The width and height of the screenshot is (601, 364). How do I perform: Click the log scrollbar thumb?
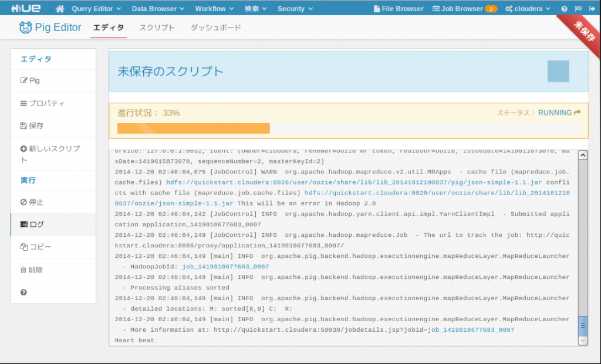[x=583, y=326]
